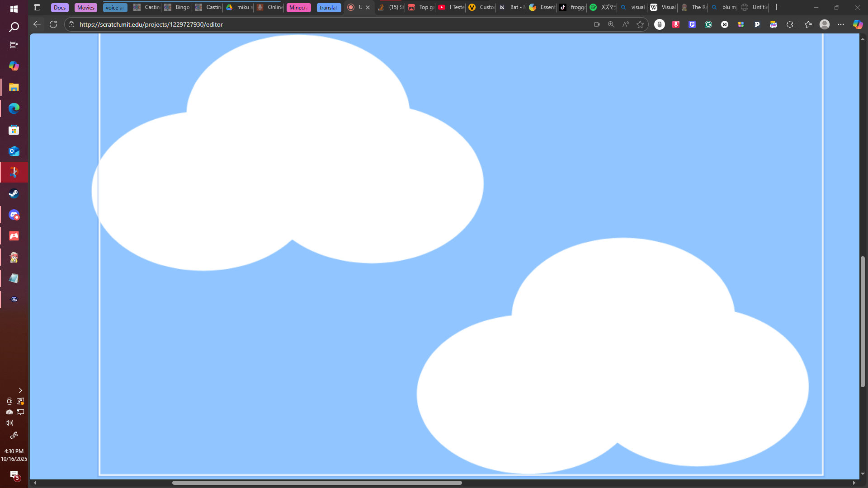Viewport: 868px width, 488px height.
Task: Toggle the volume speaker in system tray
Action: pos(9,423)
